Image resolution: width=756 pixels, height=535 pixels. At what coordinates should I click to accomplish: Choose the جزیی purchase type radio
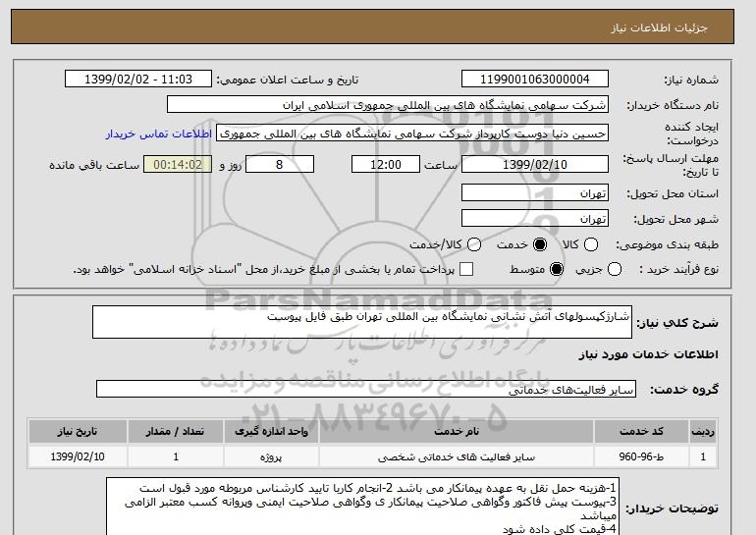click(615, 269)
